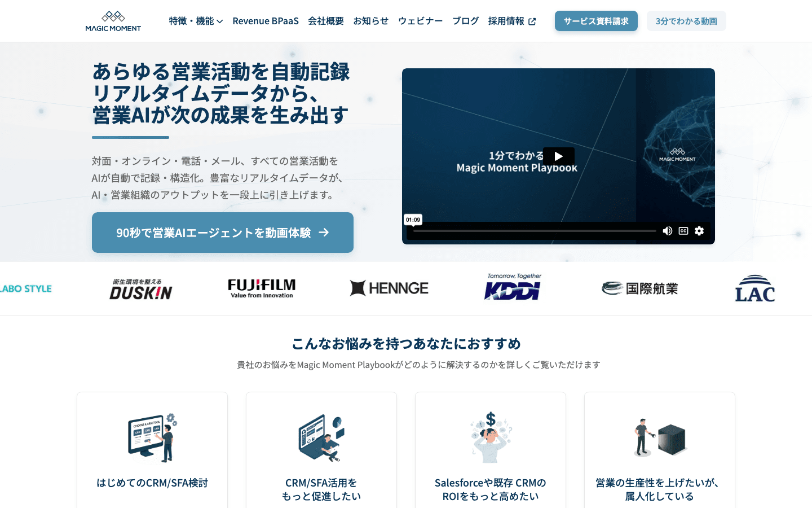Click the HENNGE logo
Screen dimensions: 812x508
click(x=389, y=288)
